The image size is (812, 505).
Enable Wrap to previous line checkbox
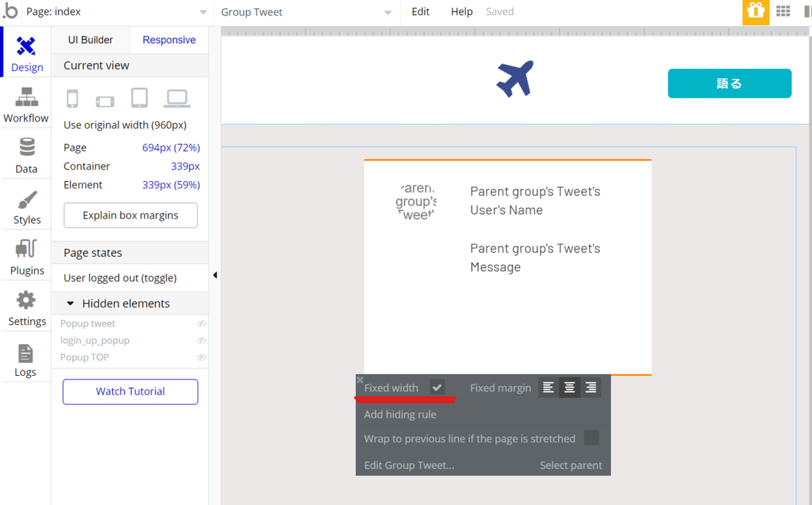[x=591, y=438]
